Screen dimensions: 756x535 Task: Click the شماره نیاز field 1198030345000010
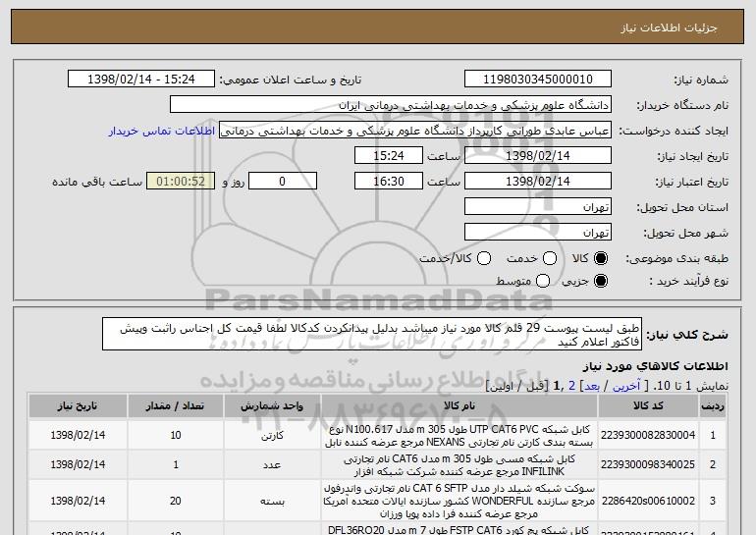tap(538, 80)
